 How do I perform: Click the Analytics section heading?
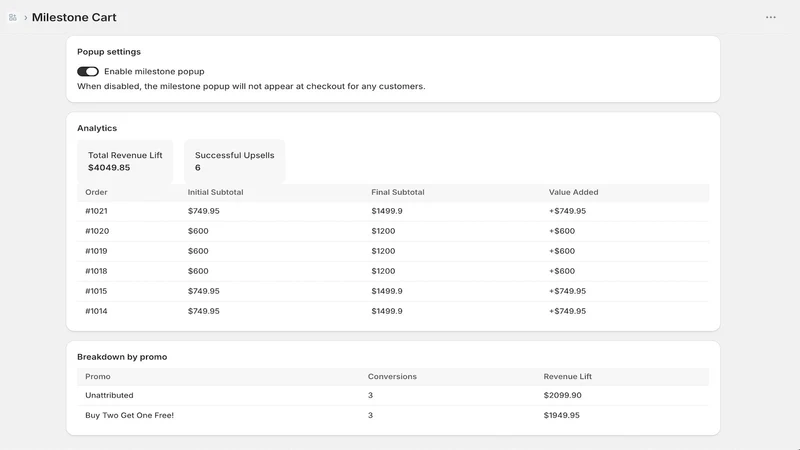(x=97, y=128)
